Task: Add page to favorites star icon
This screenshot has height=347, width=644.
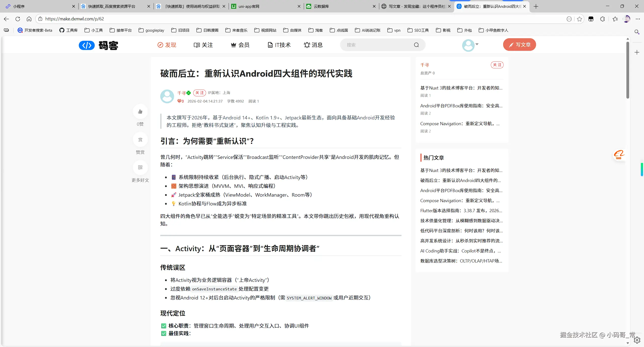Action: click(579, 19)
